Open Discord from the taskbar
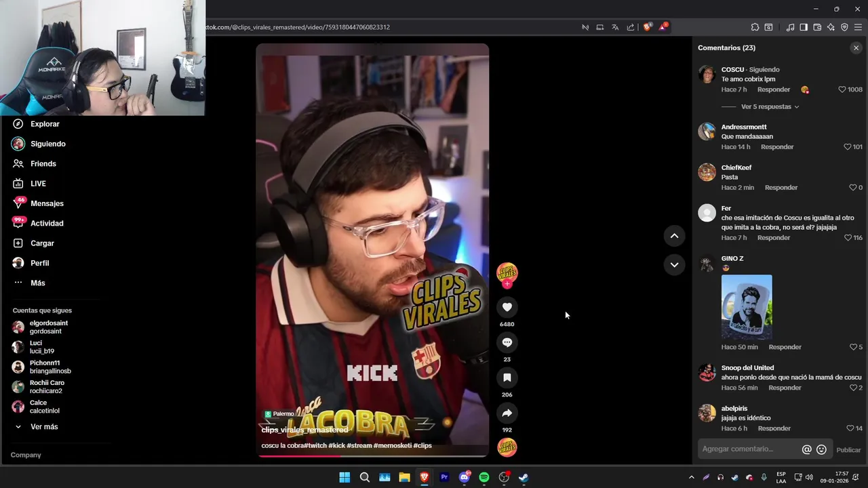This screenshot has height=488, width=868. [x=465, y=477]
